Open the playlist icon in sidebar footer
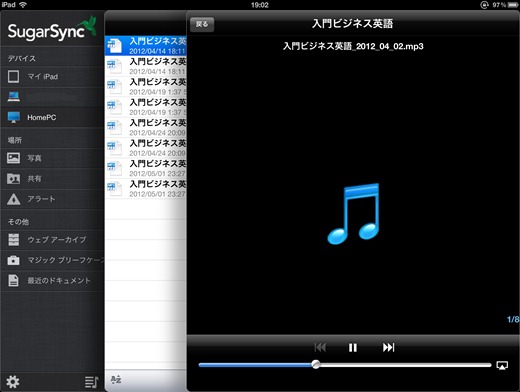Image resolution: width=520 pixels, height=392 pixels. tap(91, 382)
